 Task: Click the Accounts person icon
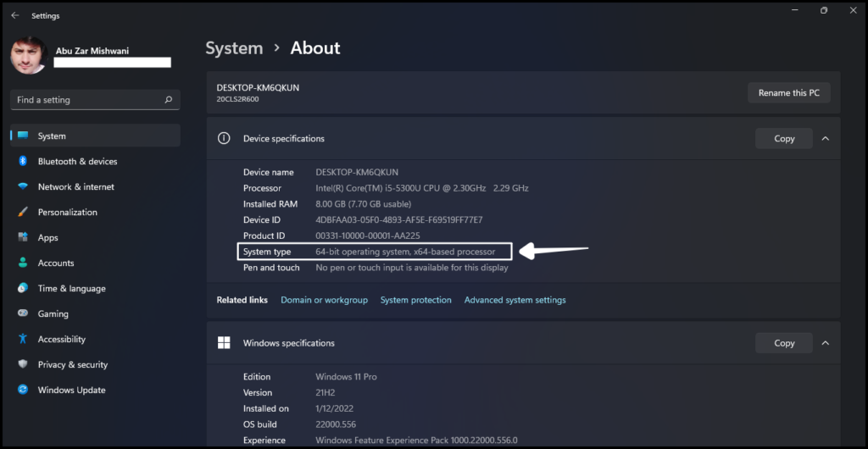click(x=23, y=263)
